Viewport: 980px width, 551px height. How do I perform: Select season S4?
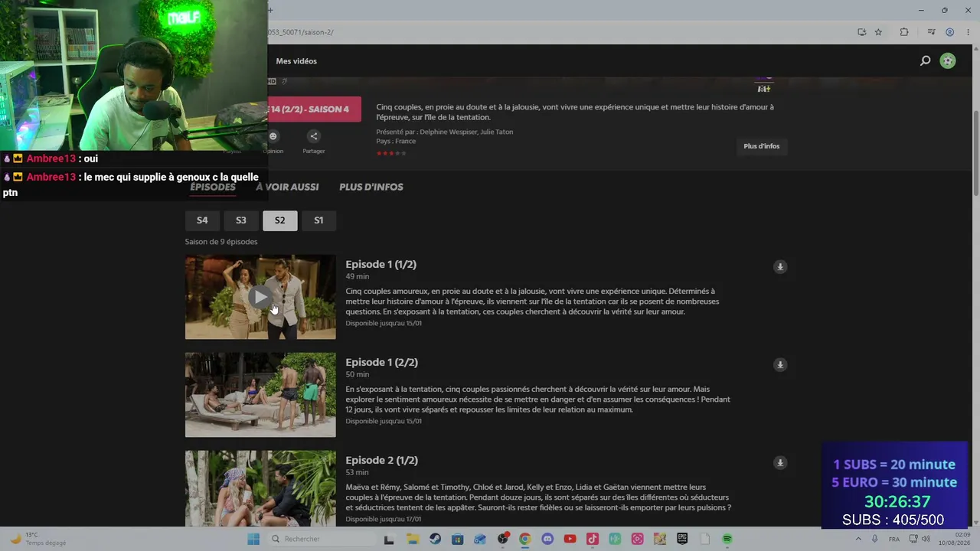coord(202,220)
